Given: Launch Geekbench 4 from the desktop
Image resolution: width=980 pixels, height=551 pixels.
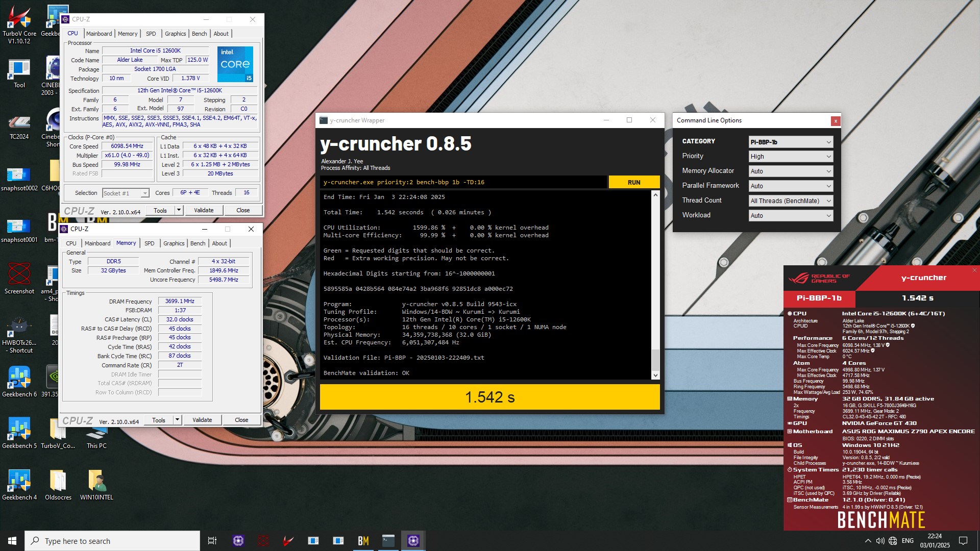Looking at the screenshot, I should tap(19, 485).
